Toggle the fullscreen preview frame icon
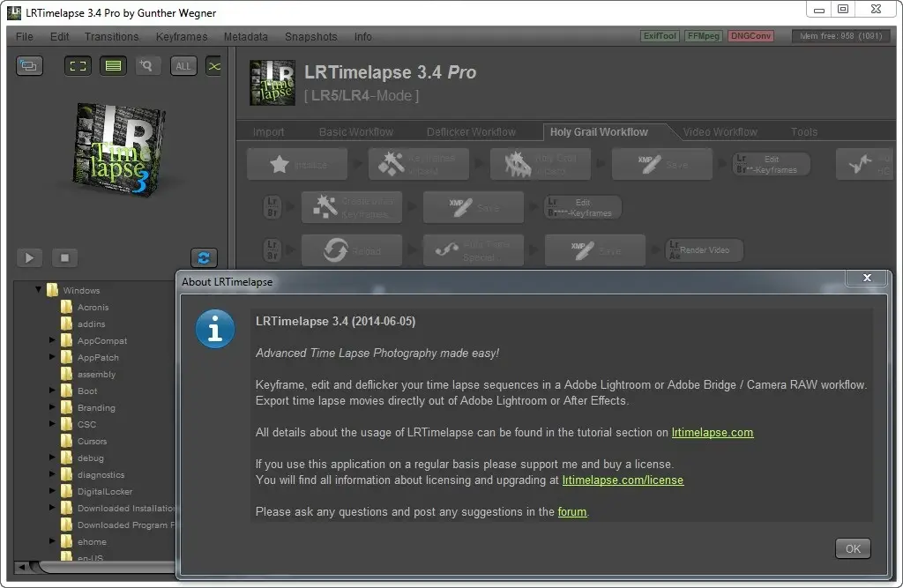Screen dimensions: 903x588 click(78, 65)
